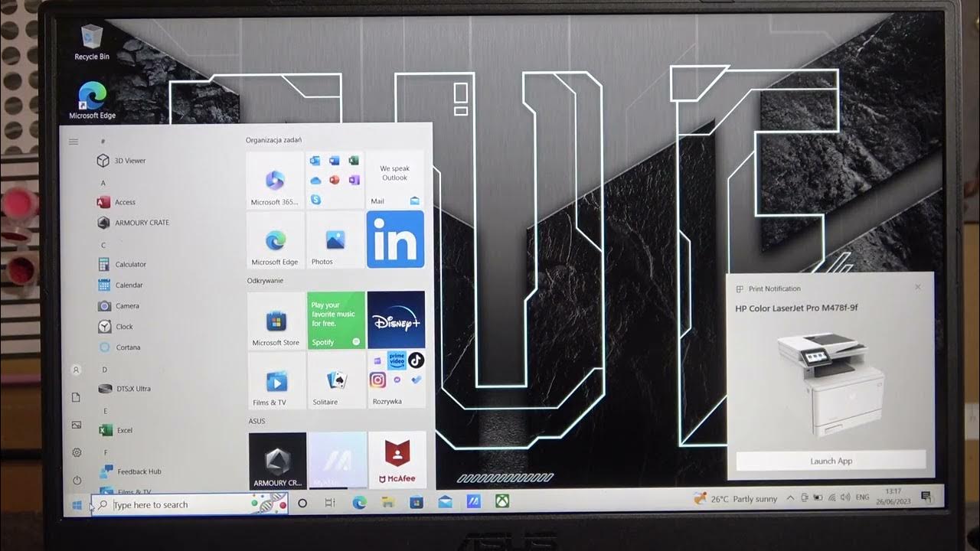Open Feedback Hub

129,471
